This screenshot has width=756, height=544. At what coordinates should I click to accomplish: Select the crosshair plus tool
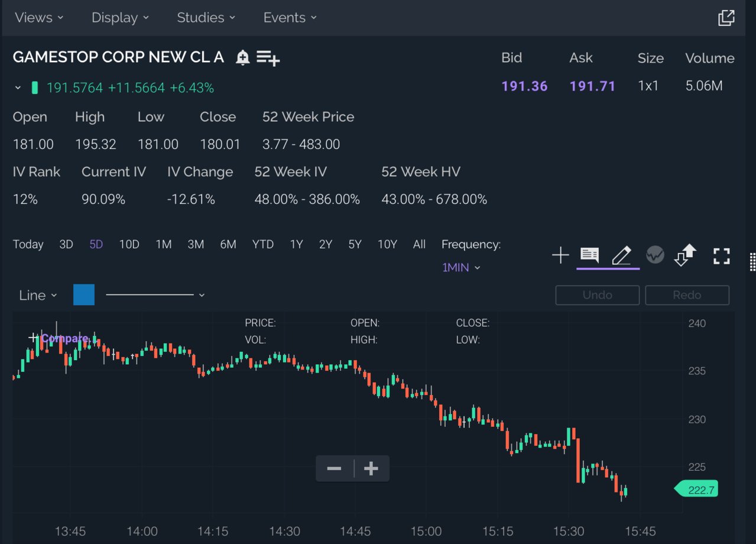[560, 255]
